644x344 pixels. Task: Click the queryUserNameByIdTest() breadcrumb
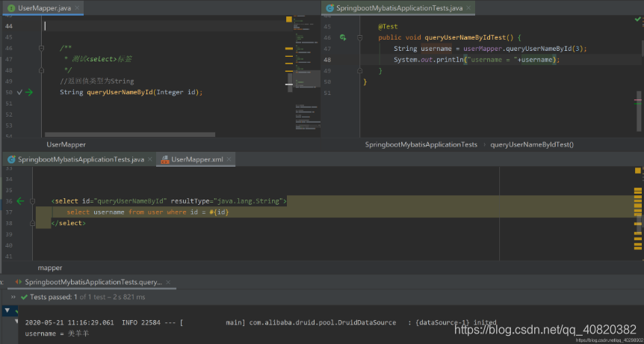532,144
